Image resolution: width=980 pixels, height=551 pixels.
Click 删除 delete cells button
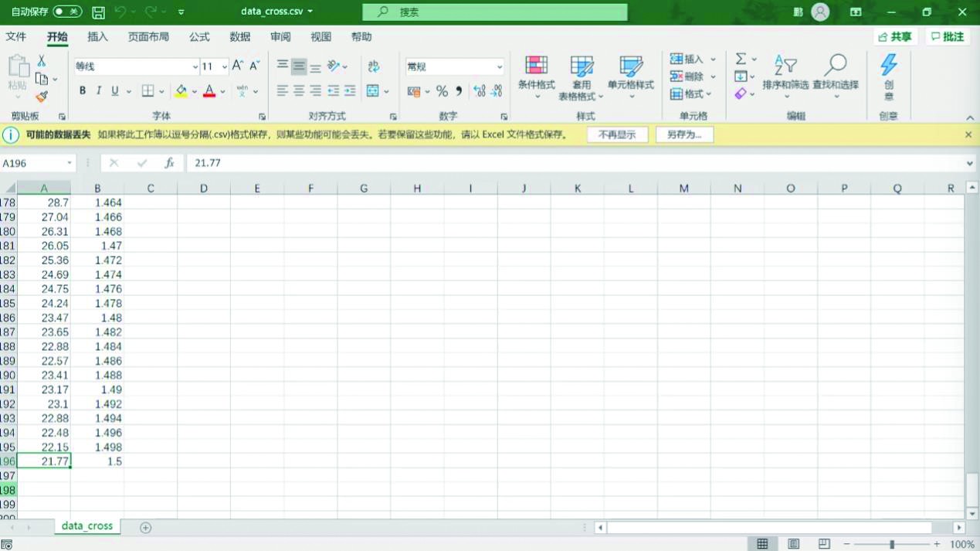pos(687,77)
